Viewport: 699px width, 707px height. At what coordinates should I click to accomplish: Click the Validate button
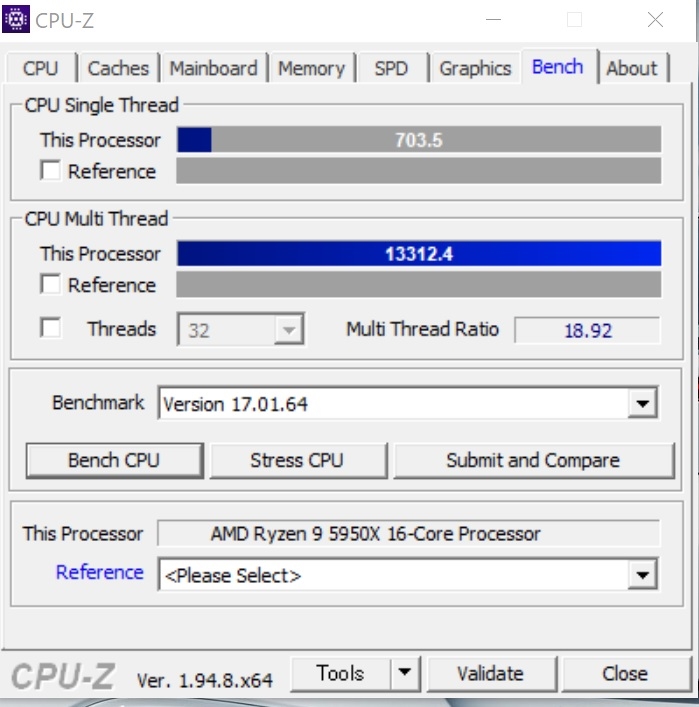(491, 674)
